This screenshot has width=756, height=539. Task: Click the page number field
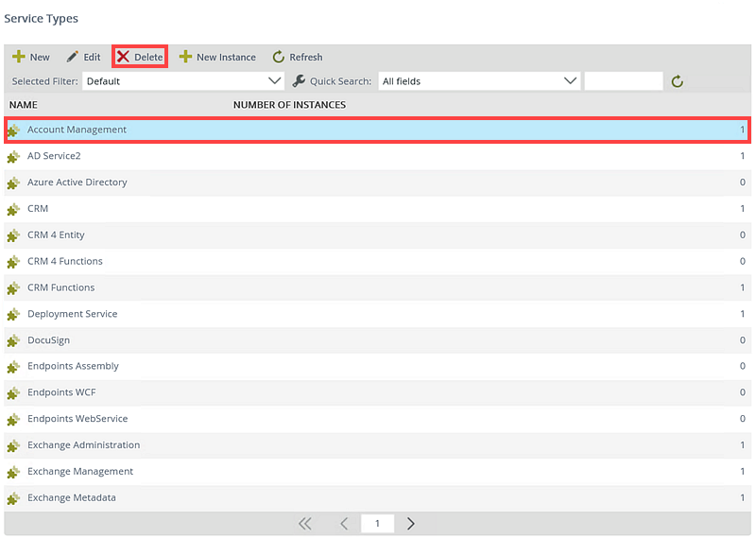pos(377,524)
